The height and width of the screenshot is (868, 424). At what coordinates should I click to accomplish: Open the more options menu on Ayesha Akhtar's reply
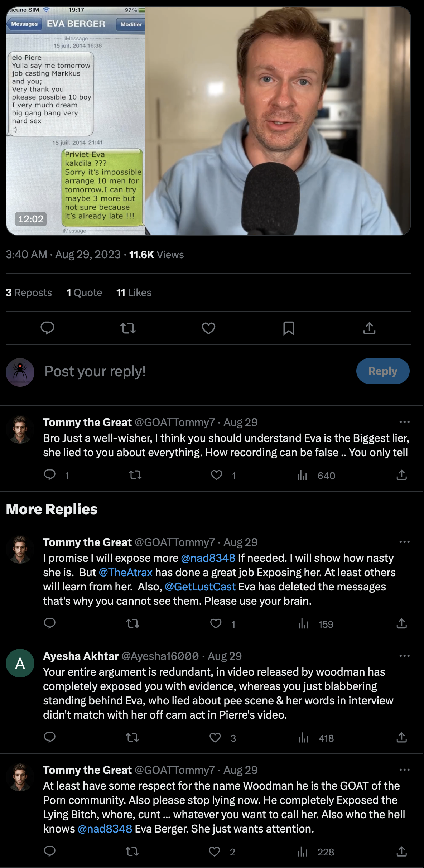click(404, 656)
